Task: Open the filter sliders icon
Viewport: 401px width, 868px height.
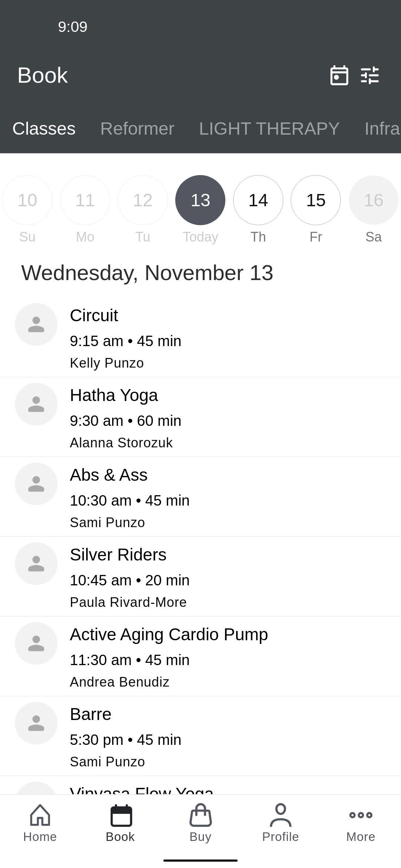Action: [370, 75]
